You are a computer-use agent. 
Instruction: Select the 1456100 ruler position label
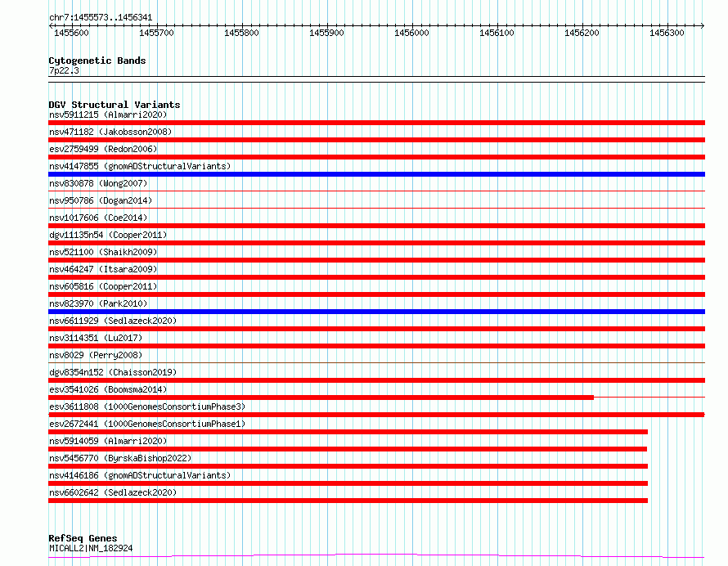coord(497,33)
